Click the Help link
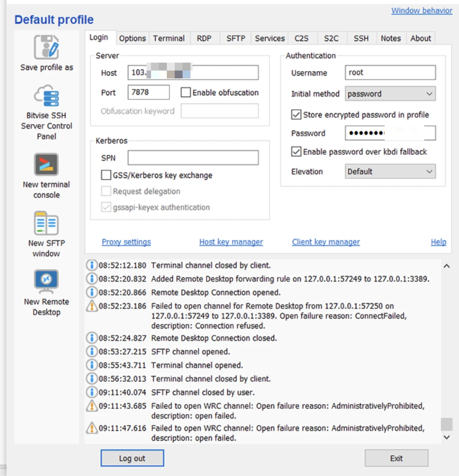Image resolution: width=459 pixels, height=476 pixels. point(438,242)
